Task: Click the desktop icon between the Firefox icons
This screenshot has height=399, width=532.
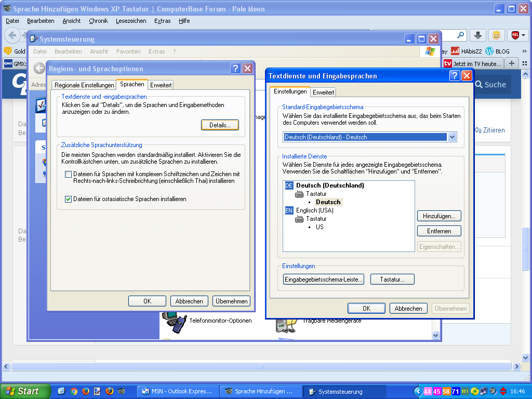Action: (97, 391)
